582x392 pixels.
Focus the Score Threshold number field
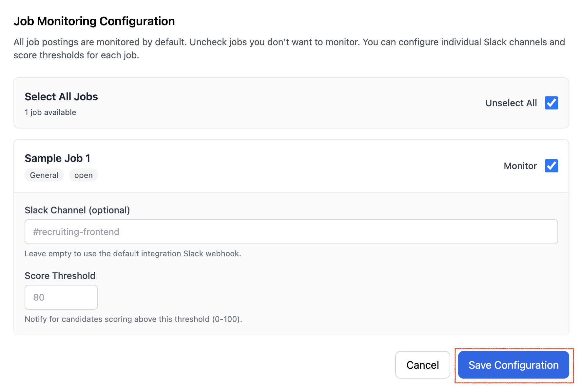(61, 297)
